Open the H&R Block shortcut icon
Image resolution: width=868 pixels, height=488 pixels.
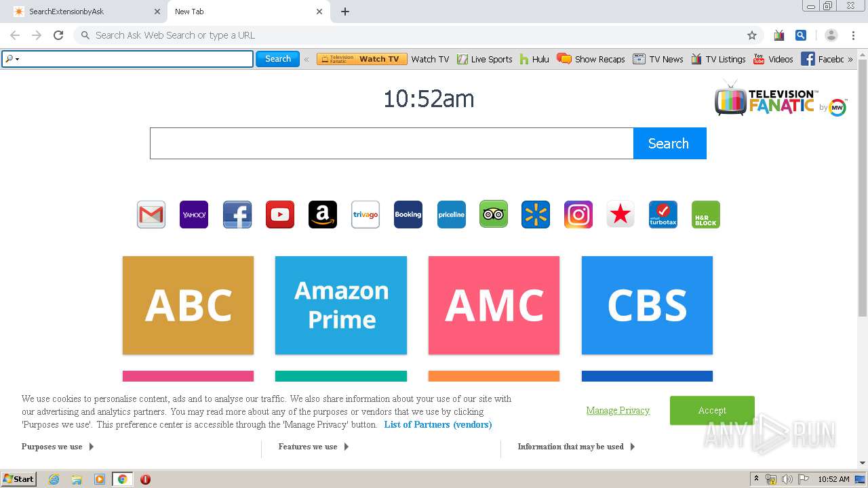click(706, 215)
